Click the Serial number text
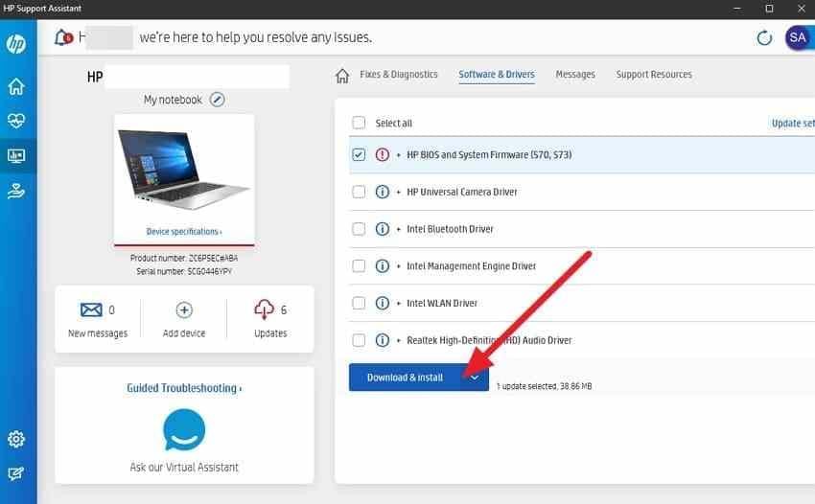 (184, 271)
